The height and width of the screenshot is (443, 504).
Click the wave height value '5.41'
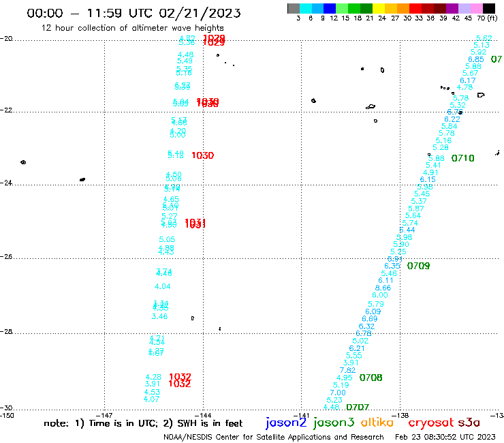point(433,166)
